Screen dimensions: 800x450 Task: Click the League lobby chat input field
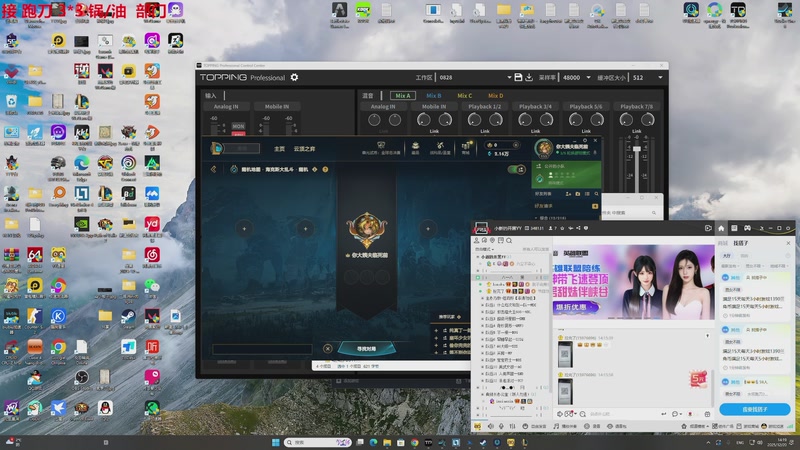click(262, 349)
